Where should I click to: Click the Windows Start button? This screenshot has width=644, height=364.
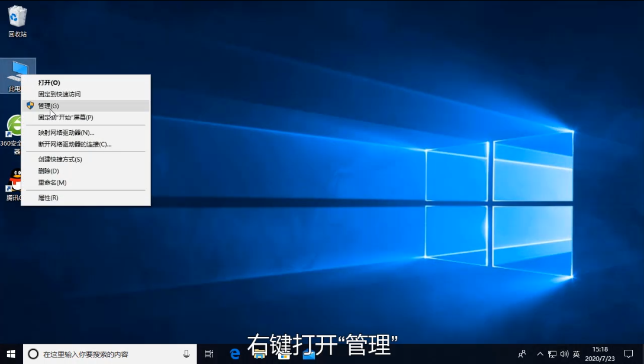point(11,354)
